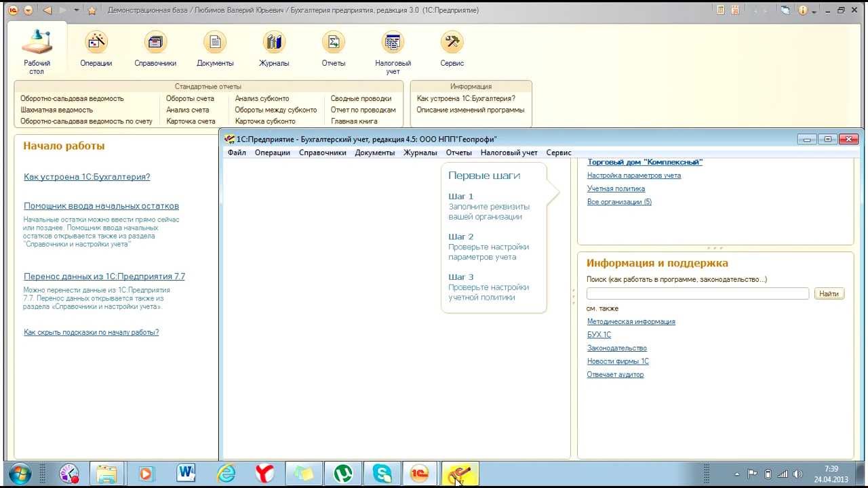
Task: Open Обороты между субконто report
Action: point(275,110)
